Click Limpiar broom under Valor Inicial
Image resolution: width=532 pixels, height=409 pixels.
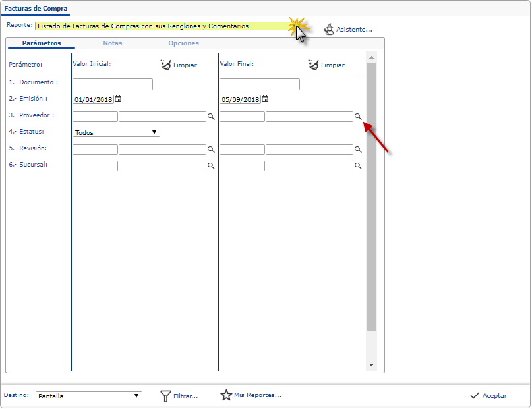pos(165,65)
